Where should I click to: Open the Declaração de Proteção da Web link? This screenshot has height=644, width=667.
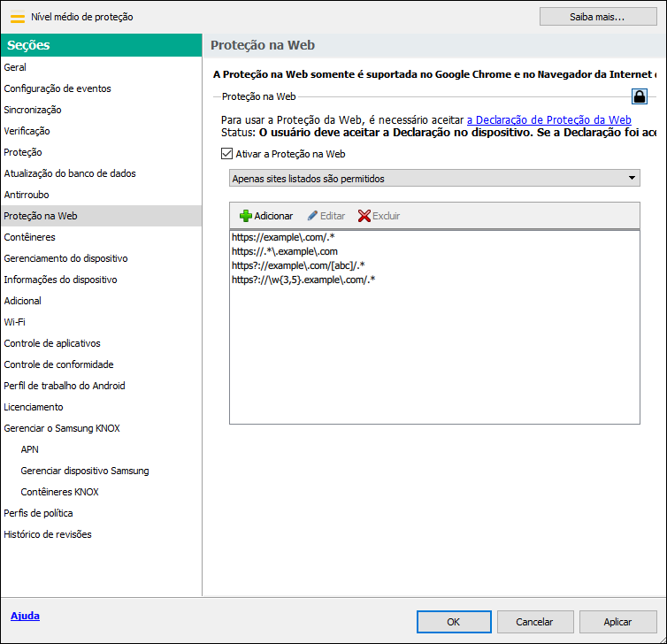pos(548,120)
